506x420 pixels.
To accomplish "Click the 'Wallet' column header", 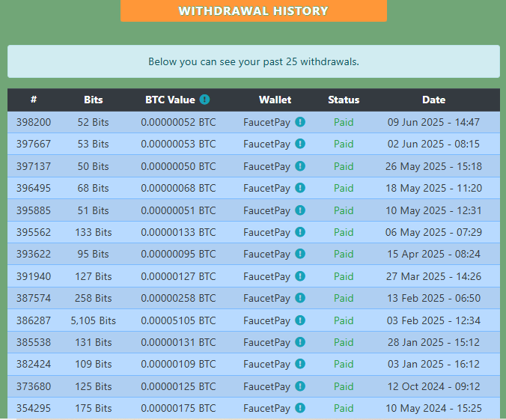I will (x=275, y=100).
